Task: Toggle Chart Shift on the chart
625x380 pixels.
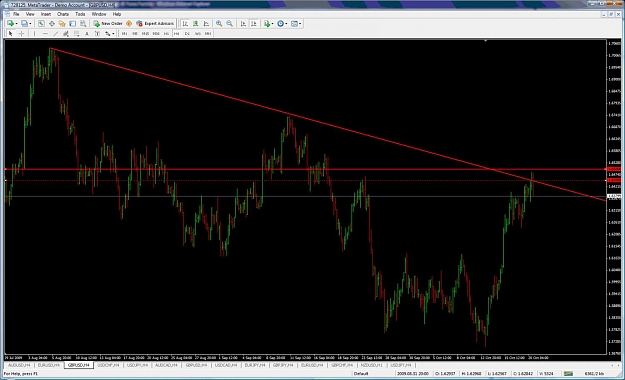Action: 254,24
